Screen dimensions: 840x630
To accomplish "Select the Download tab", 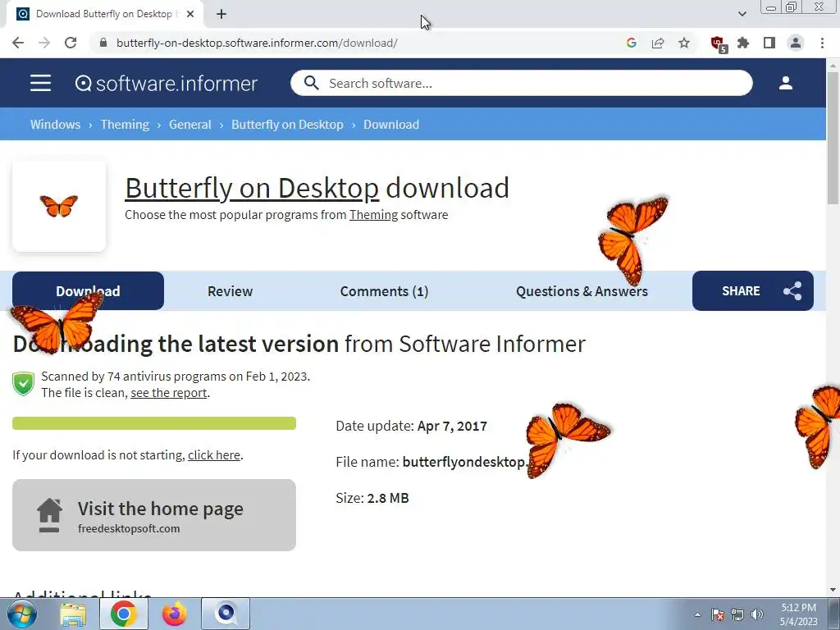I will [x=88, y=291].
